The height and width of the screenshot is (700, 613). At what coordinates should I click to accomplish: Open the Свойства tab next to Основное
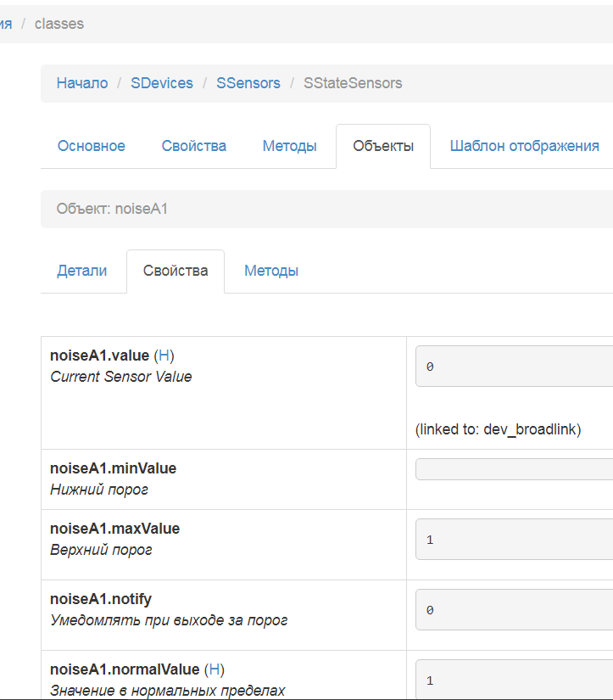tap(194, 146)
